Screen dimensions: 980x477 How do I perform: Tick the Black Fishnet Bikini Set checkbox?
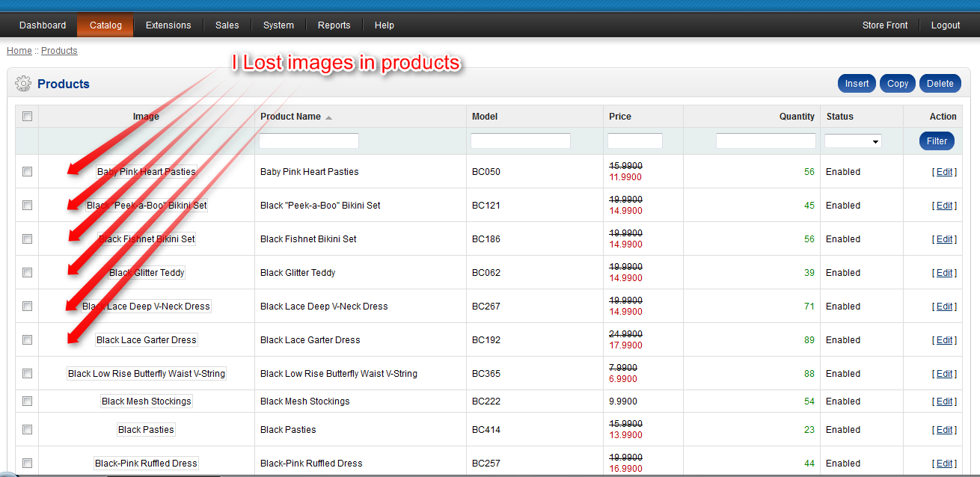pyautogui.click(x=27, y=238)
